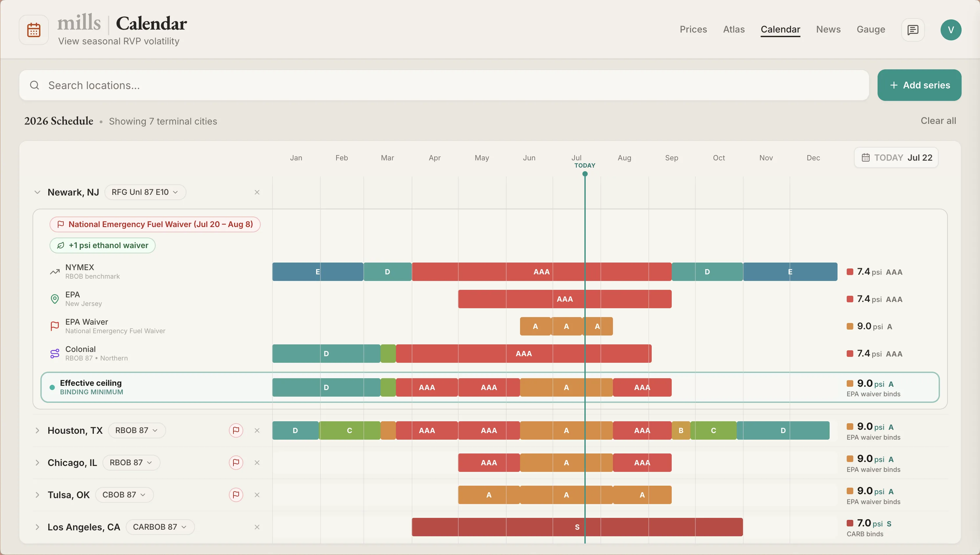
Task: Click the National Emergency Fuel Waiver chip
Action: [x=155, y=224]
